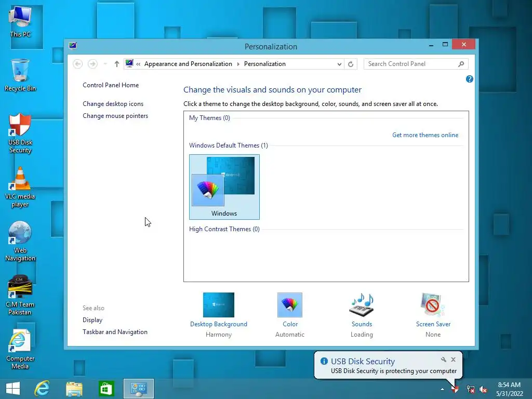Dismiss the USB Disk Security balloon
The image size is (532, 399).
453,360
